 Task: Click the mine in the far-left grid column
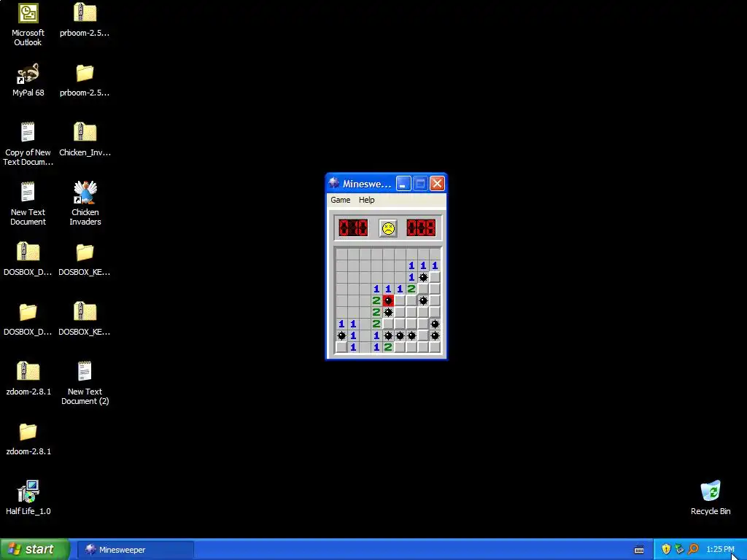tap(341, 335)
